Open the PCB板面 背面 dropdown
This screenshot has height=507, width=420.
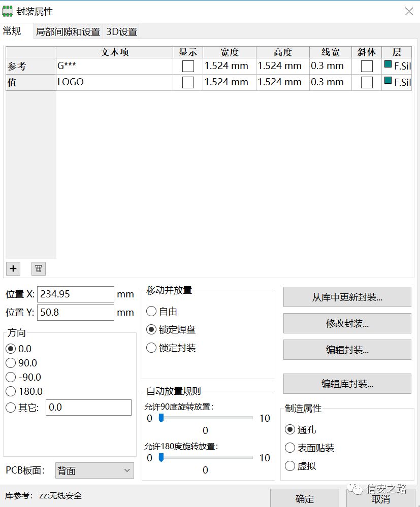[94, 470]
